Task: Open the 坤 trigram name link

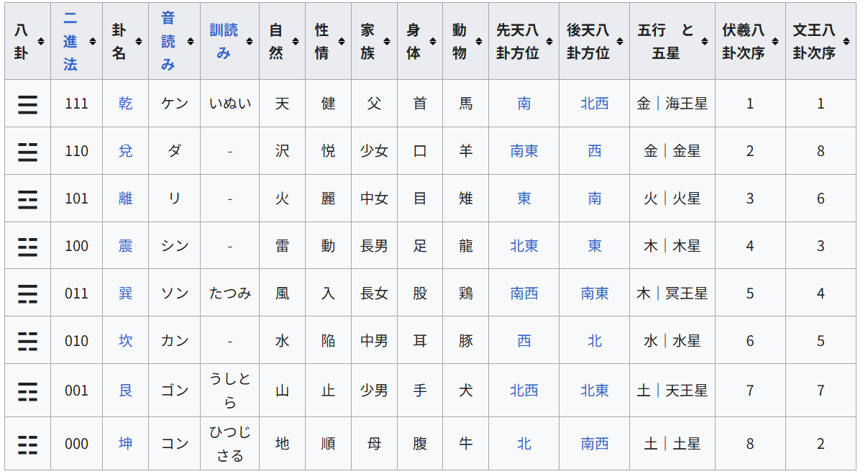Action: click(126, 444)
